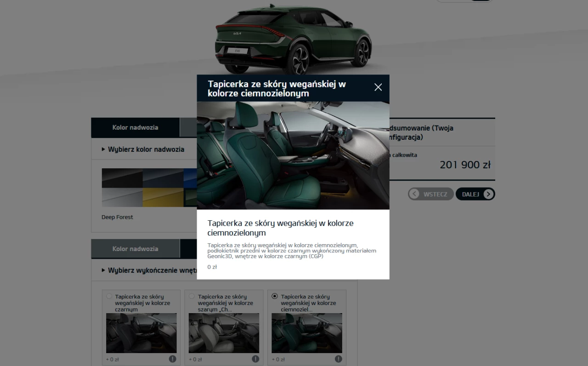The width and height of the screenshot is (588, 366).
Task: Click the Geonic3D description paragraph in popup
Action: [292, 251]
